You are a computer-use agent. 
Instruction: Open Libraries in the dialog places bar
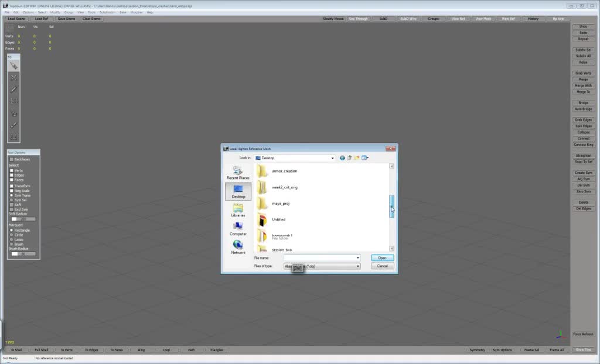238,210
